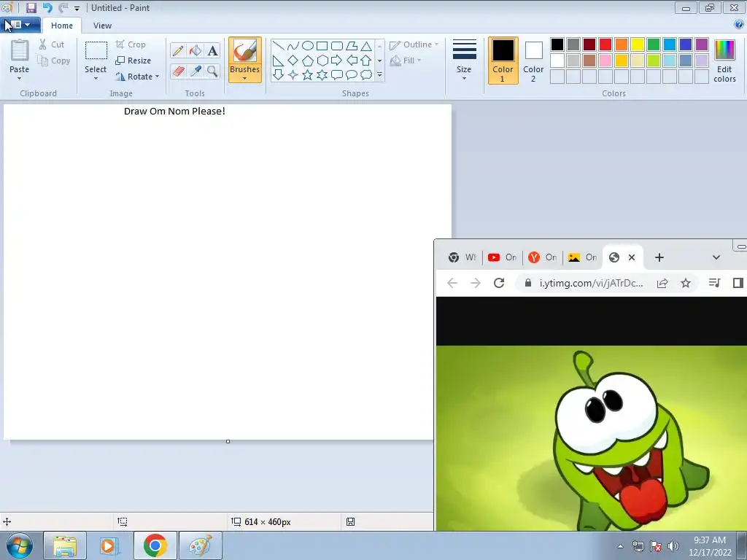Click the Save icon in title bar
Viewport: 747px width, 560px height.
click(31, 7)
